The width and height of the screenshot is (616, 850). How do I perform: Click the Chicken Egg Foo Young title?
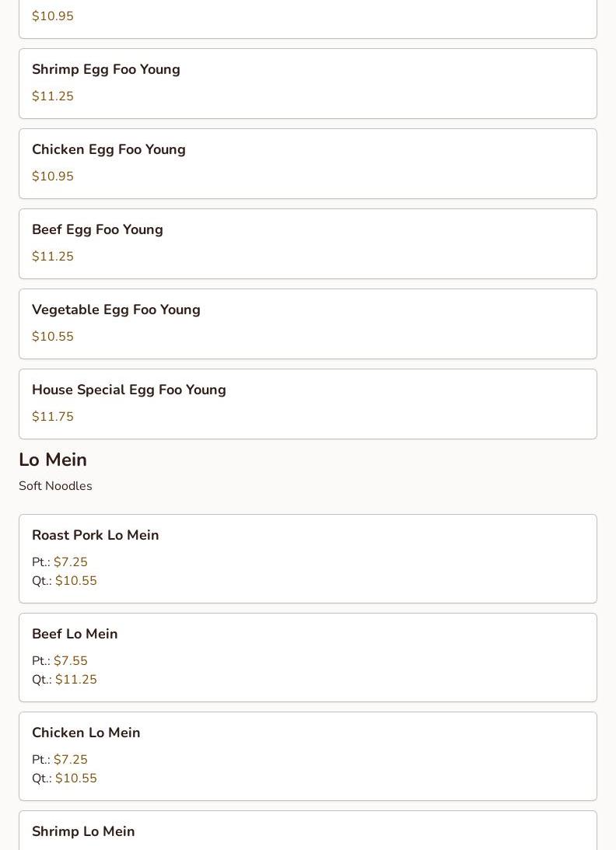click(109, 150)
